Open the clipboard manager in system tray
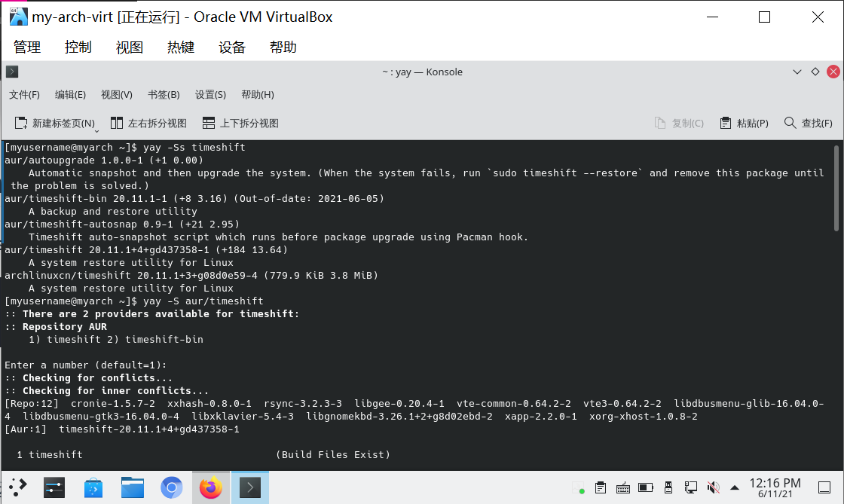Screen dimensions: 844x504 [601, 487]
